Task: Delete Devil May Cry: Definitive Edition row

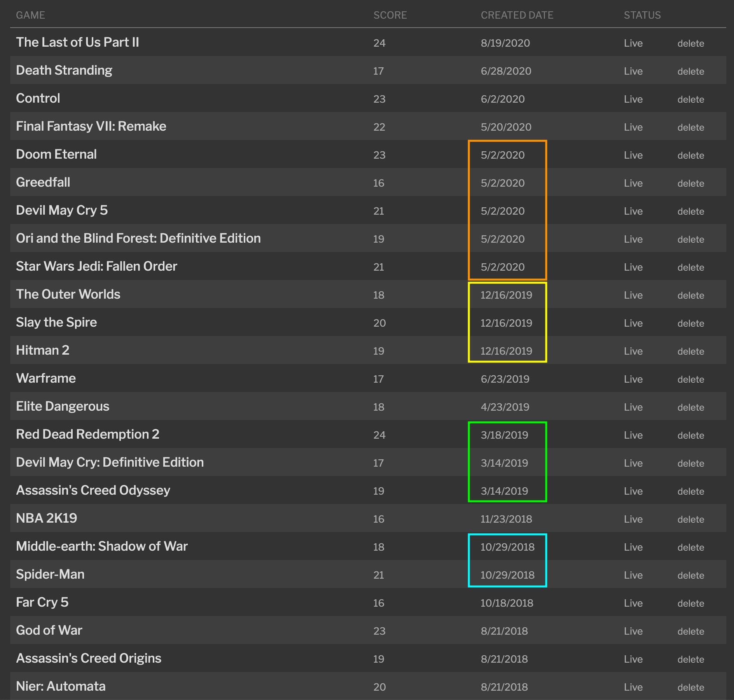Action: point(691,463)
